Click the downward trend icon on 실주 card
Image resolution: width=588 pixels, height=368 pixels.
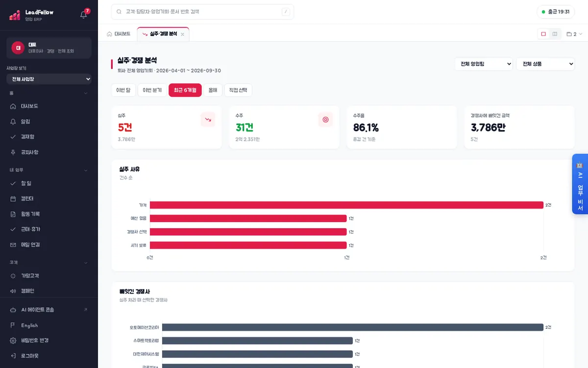208,120
